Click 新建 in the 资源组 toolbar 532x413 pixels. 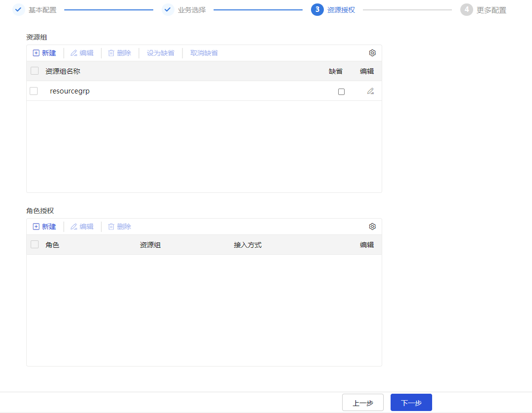[44, 53]
